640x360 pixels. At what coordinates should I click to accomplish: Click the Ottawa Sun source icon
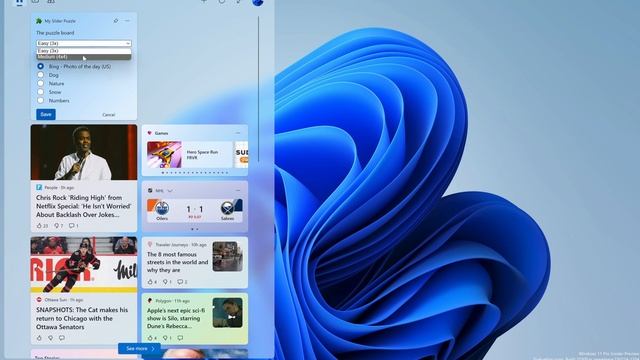point(39,300)
